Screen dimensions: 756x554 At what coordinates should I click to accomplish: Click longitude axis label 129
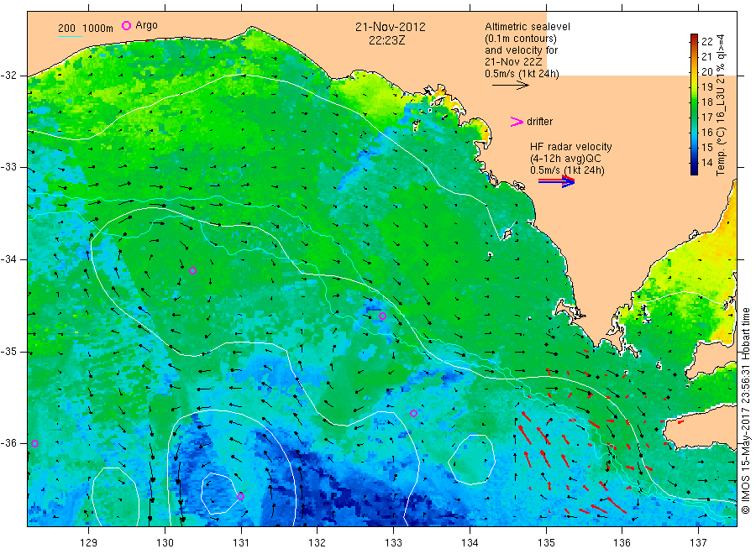click(89, 543)
